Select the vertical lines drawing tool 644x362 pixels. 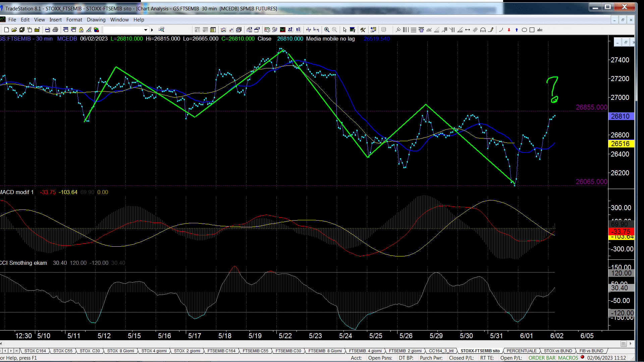(x=406, y=30)
